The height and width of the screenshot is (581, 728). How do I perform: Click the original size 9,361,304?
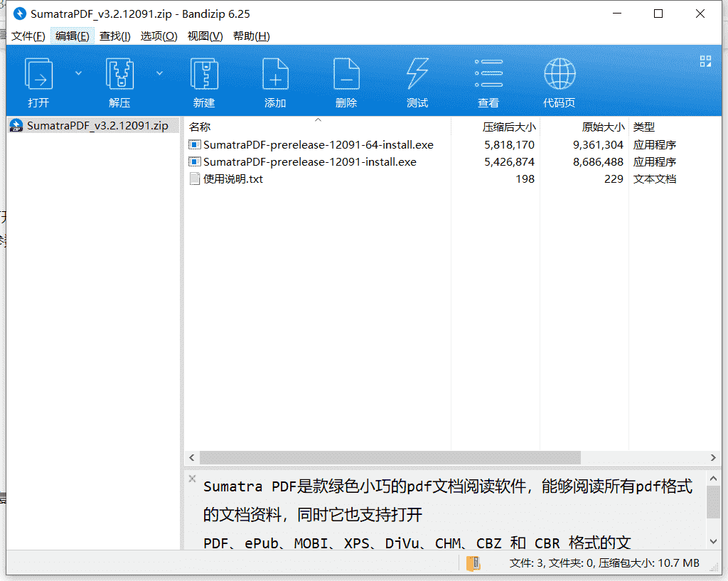598,145
